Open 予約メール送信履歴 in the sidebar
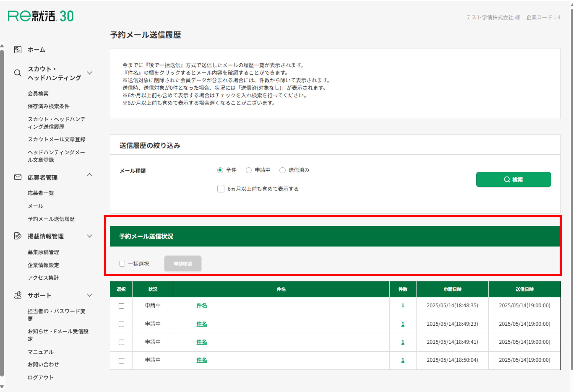The width and height of the screenshot is (573, 392). (x=51, y=219)
